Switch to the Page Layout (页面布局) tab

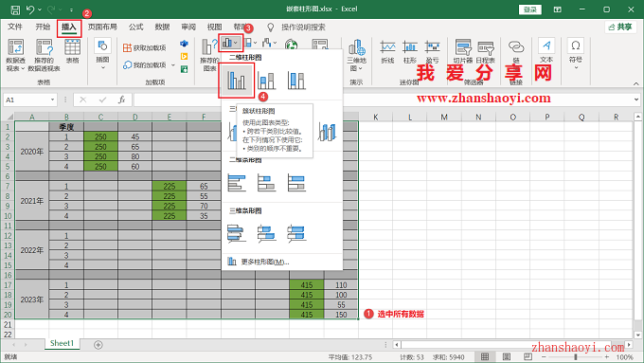(102, 27)
